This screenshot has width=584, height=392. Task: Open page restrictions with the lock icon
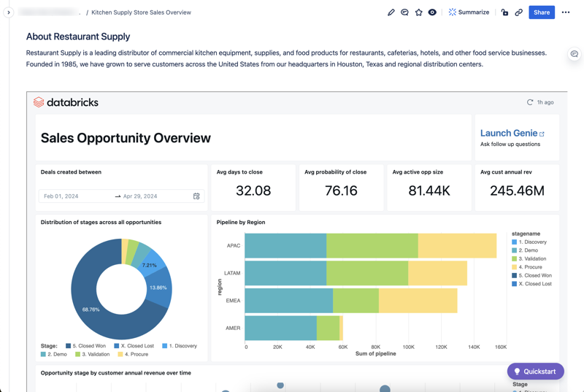[x=504, y=12]
